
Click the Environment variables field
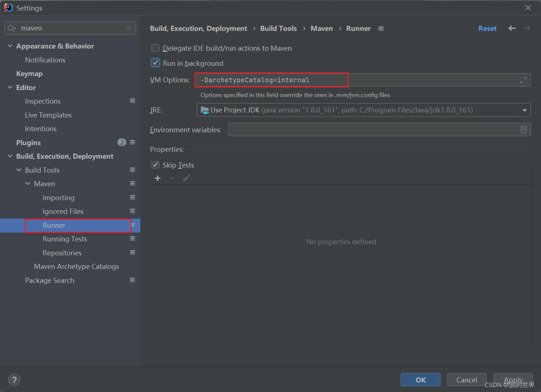click(379, 129)
